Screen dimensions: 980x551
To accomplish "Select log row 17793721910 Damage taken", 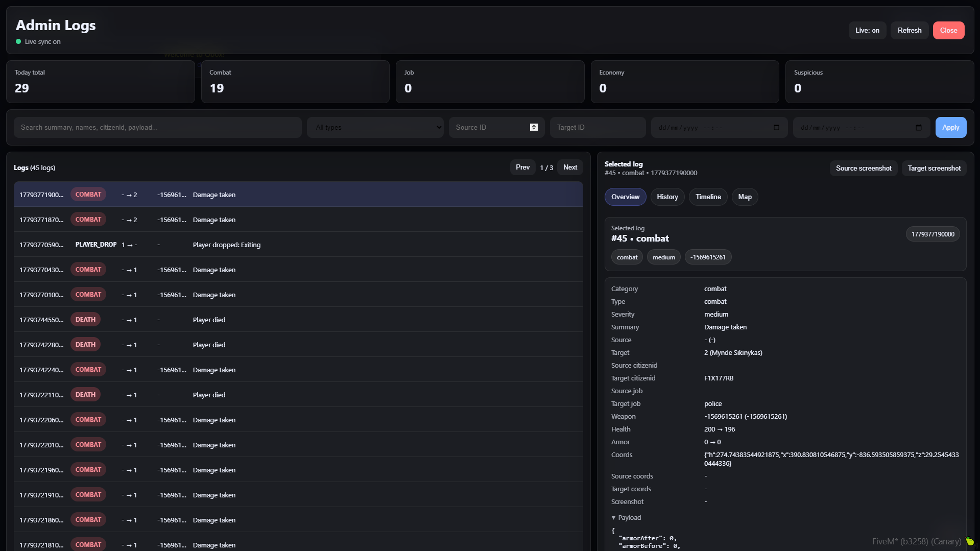I will click(298, 494).
